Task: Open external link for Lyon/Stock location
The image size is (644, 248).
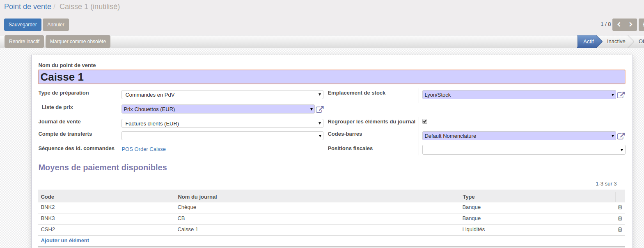Action: click(x=621, y=95)
